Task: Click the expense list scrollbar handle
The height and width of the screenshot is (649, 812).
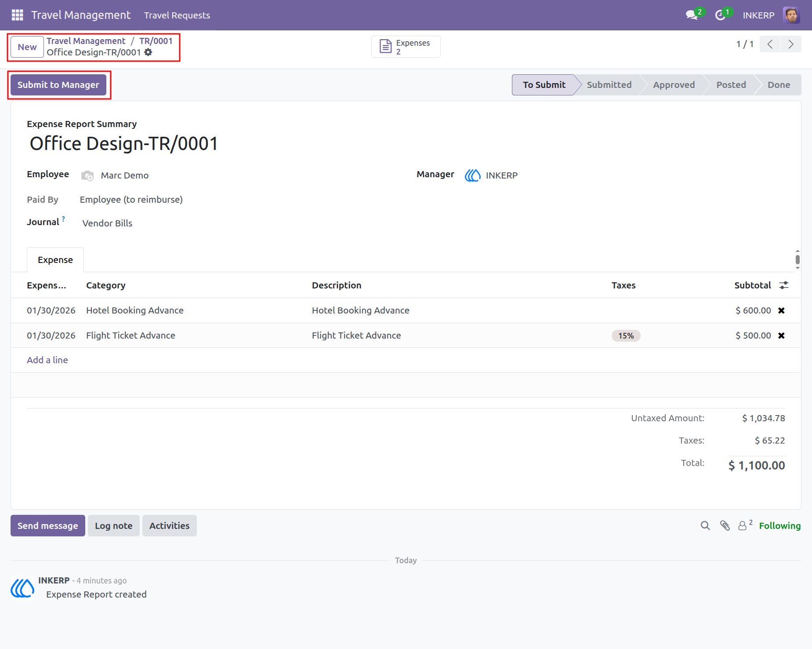Action: click(797, 259)
